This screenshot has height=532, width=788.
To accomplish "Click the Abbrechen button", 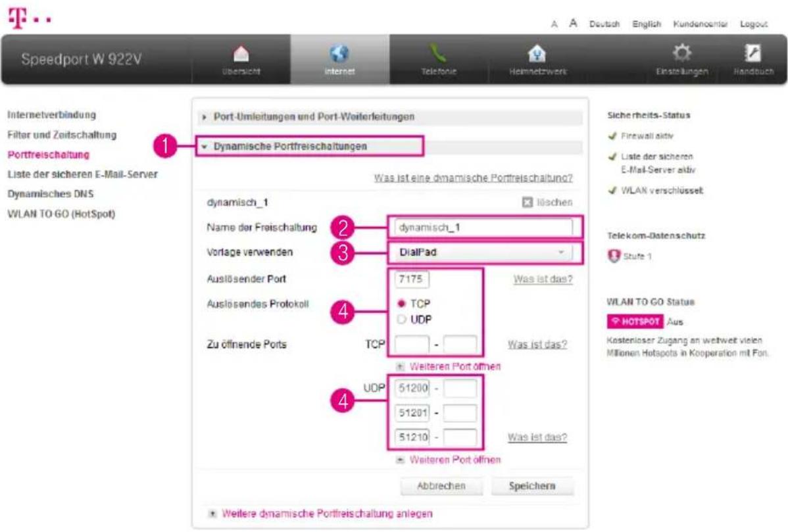I will point(441,486).
